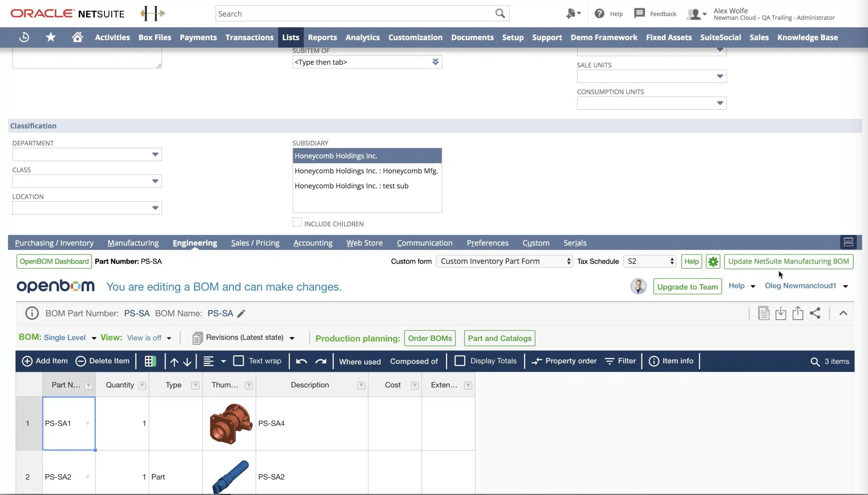
Task: Open the Custom form select box
Action: (x=504, y=261)
